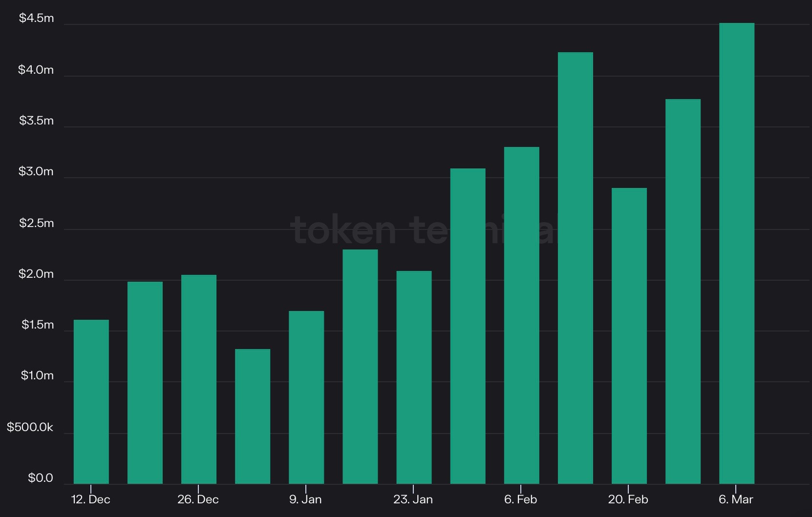Select the bar above the 23. Jan tick
The width and height of the screenshot is (812, 517).
[x=414, y=377]
